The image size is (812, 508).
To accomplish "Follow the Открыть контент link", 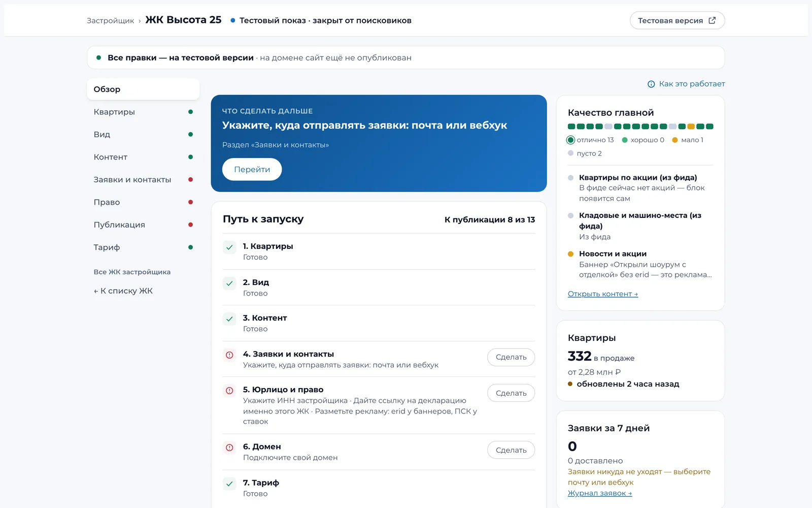I will (602, 294).
